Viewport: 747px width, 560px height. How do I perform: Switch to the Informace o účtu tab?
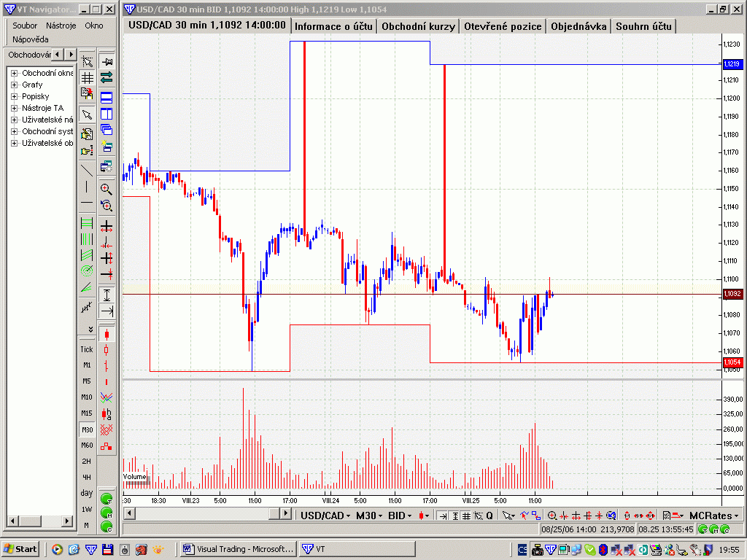coord(333,27)
